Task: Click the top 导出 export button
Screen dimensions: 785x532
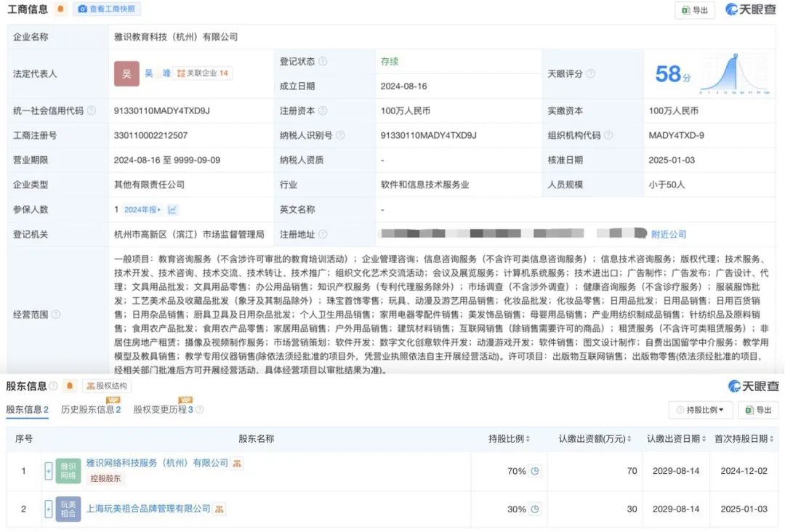Action: [695, 10]
